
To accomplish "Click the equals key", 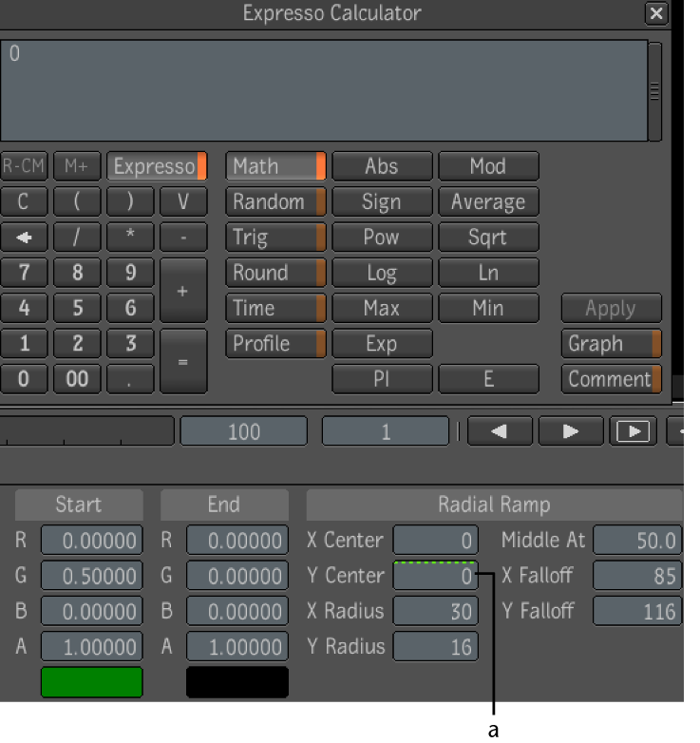I will click(183, 362).
